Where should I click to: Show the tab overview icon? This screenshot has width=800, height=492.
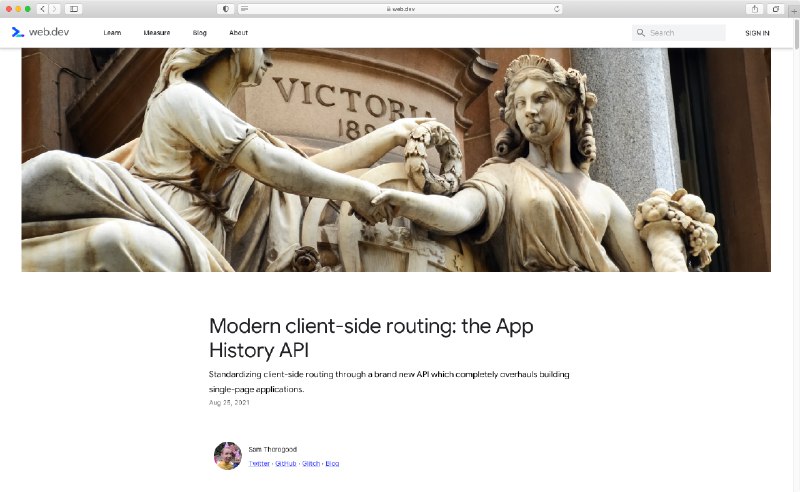(776, 9)
